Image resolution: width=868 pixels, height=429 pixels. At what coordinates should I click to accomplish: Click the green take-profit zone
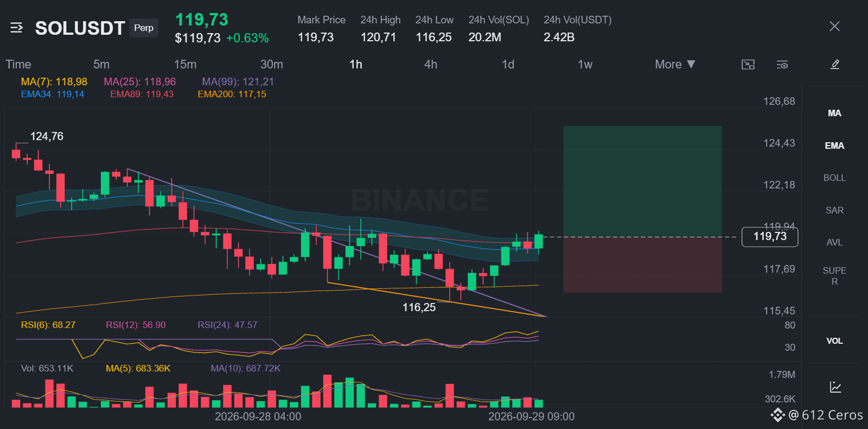[x=642, y=181]
